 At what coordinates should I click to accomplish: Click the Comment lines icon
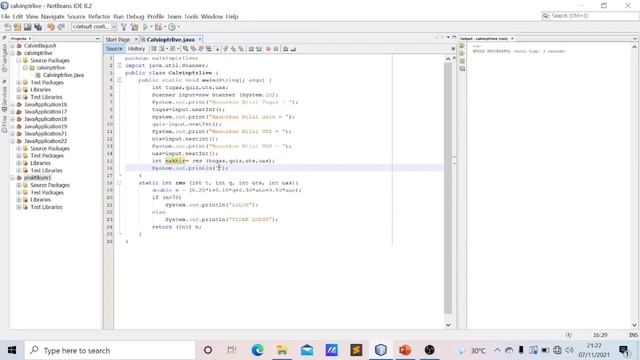[285, 49]
